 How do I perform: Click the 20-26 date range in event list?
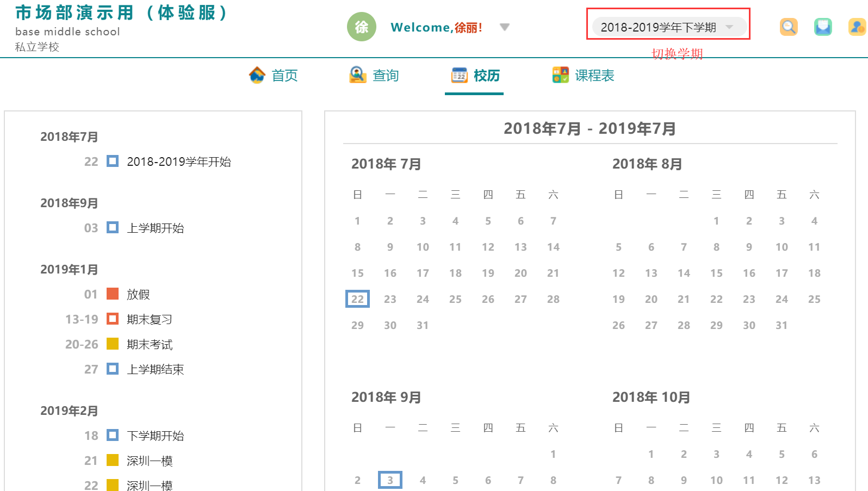[82, 344]
